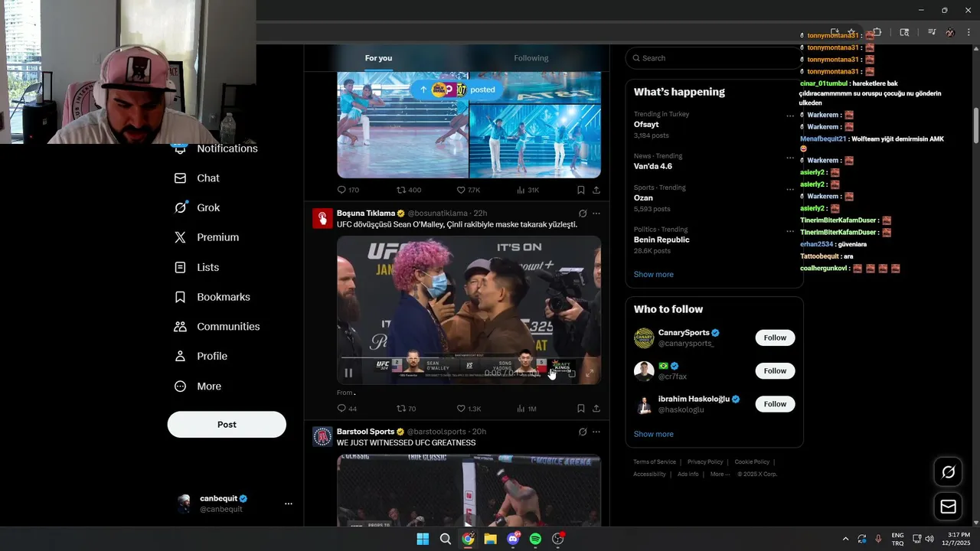Viewport: 980px width, 551px height.
Task: Open more options on Barstool Sports post
Action: [596, 432]
